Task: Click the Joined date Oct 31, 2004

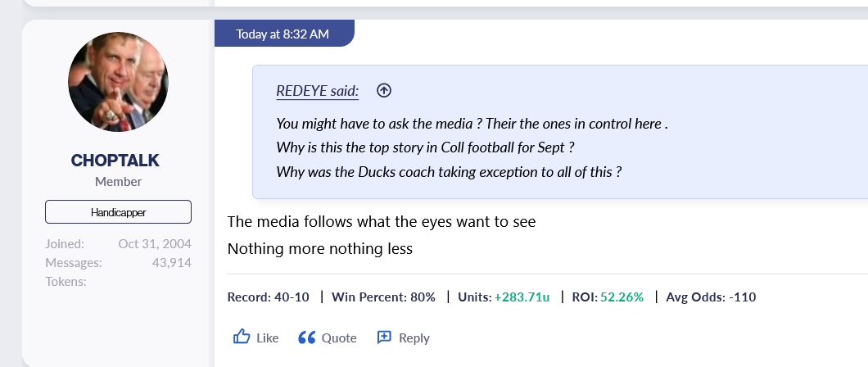Action: [154, 243]
